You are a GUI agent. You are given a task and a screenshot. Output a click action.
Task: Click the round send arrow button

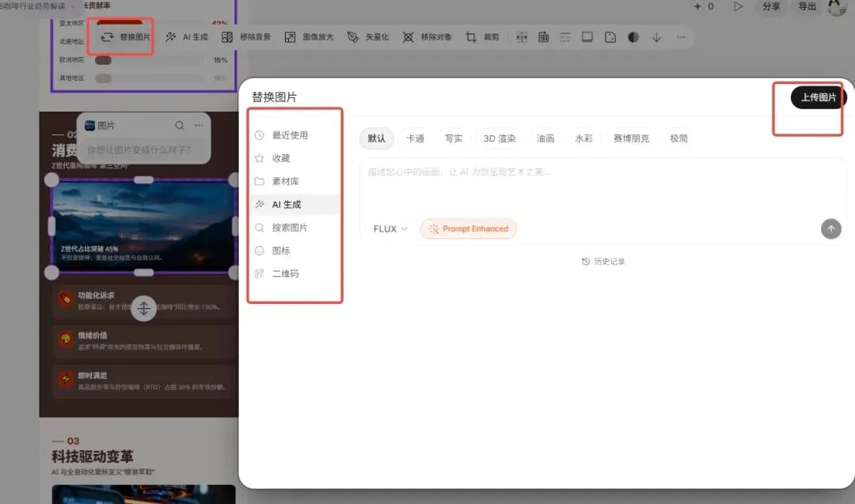coord(831,229)
